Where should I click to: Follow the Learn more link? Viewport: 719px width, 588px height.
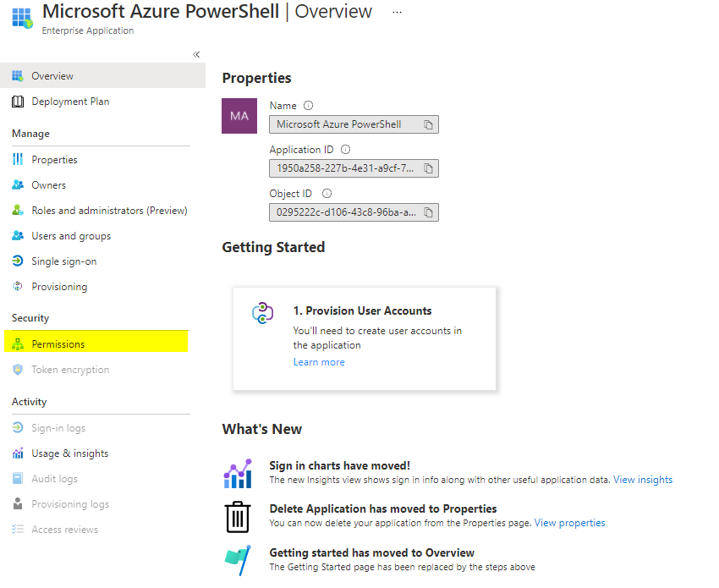319,362
